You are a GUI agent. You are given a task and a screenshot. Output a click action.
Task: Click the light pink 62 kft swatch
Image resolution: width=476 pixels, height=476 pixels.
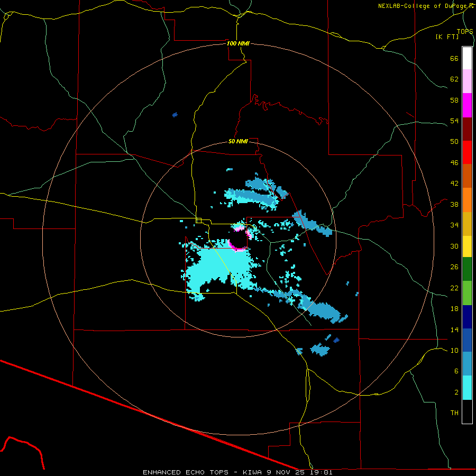click(x=467, y=81)
